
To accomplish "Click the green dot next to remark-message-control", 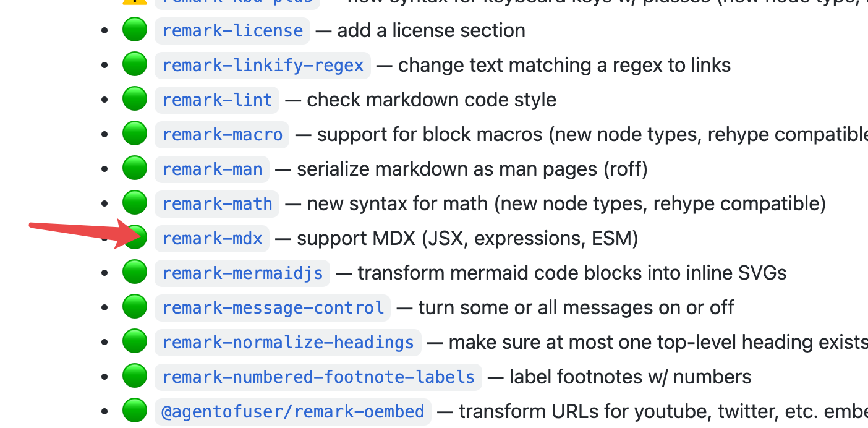I will pyautogui.click(x=134, y=306).
